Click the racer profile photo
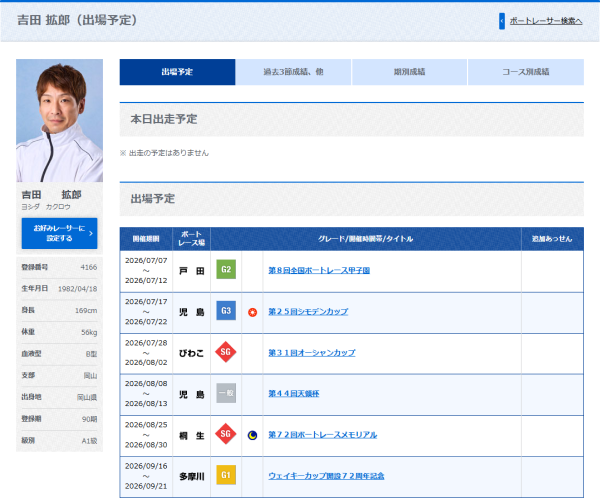This screenshot has height=498, width=600. 59,121
